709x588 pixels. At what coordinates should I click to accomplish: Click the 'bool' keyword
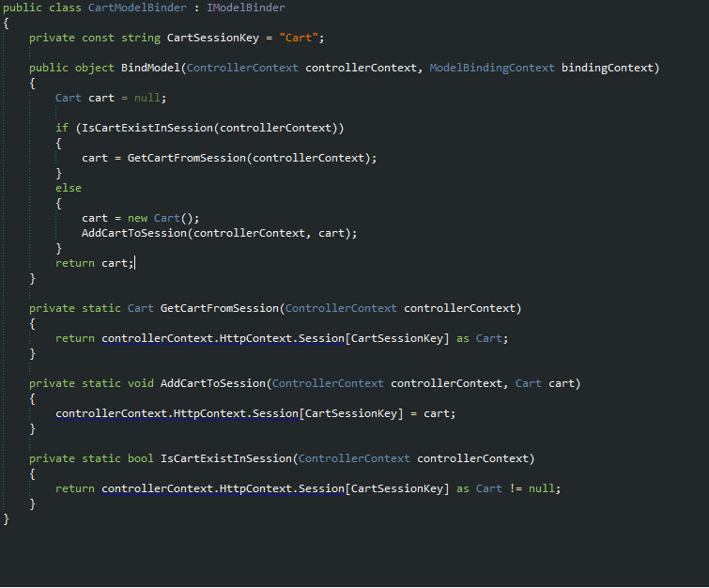(141, 458)
